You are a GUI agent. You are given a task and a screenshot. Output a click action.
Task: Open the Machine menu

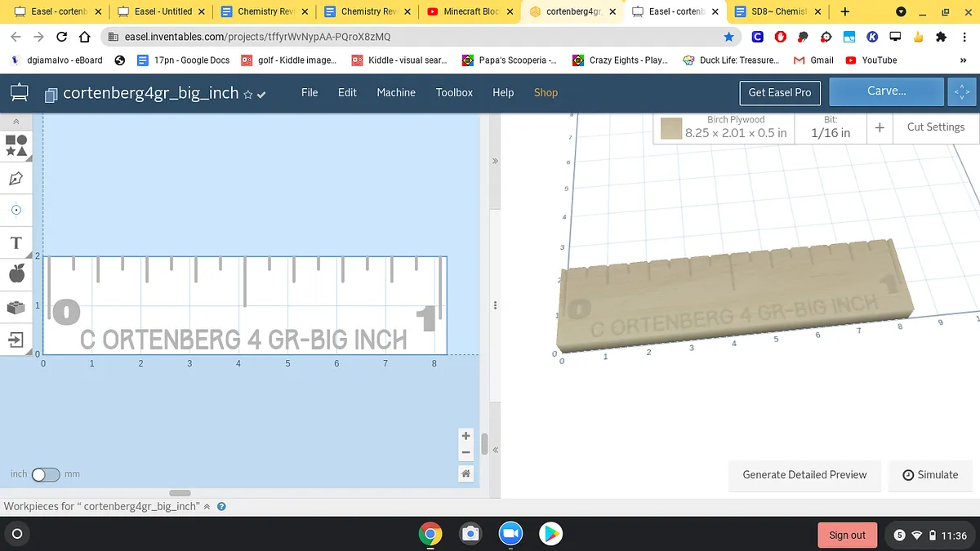[x=396, y=92]
